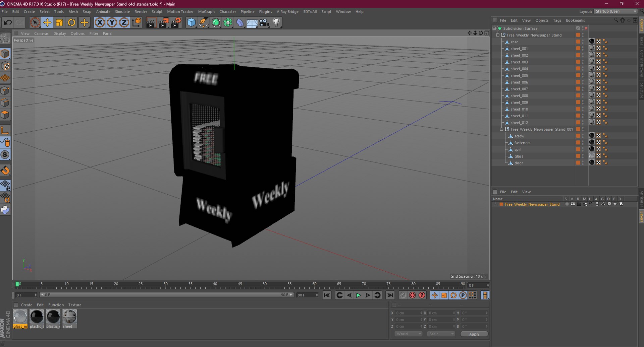
Task: Play the animation forward
Action: 358,295
